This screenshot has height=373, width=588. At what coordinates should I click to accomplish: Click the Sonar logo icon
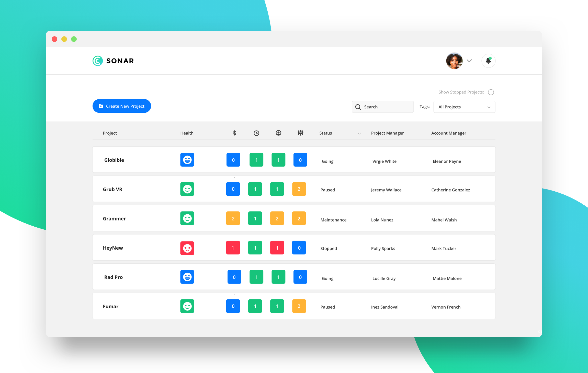tap(97, 61)
